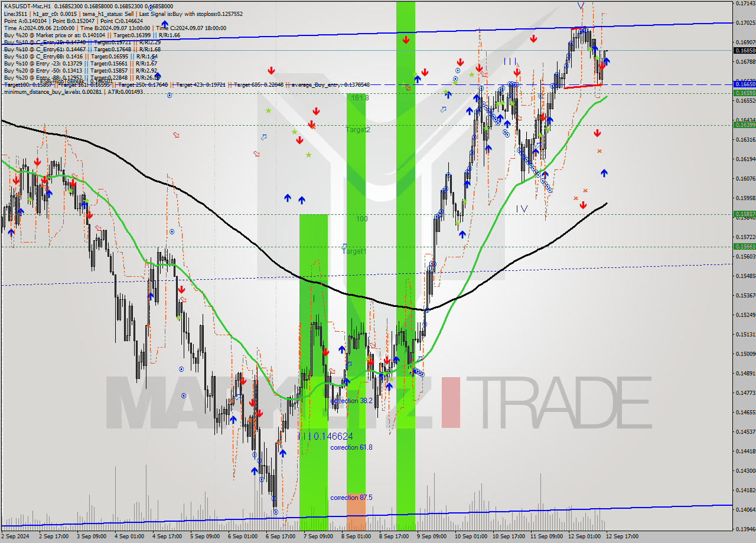Click the green 0.15857 price tag

[744, 214]
